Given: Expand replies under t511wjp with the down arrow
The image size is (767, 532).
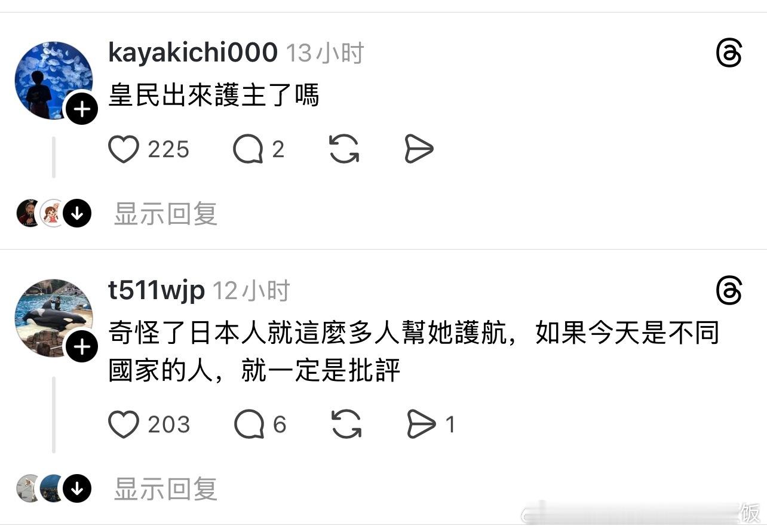Looking at the screenshot, I should [x=77, y=490].
